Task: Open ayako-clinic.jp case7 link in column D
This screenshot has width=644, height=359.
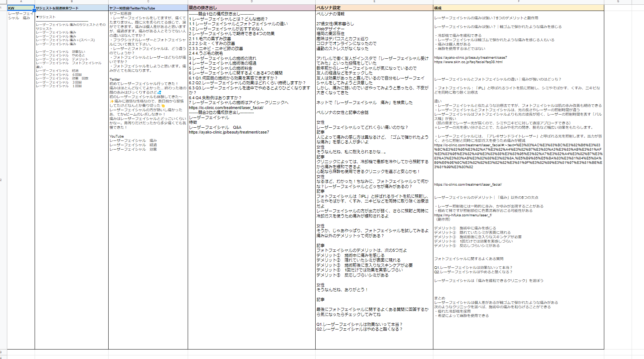Action: [x=229, y=132]
